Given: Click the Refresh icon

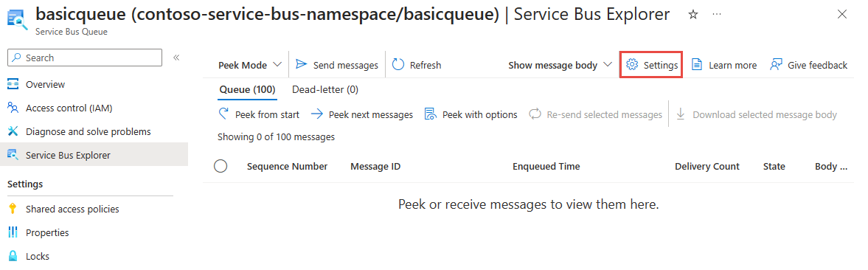Looking at the screenshot, I should pos(398,65).
